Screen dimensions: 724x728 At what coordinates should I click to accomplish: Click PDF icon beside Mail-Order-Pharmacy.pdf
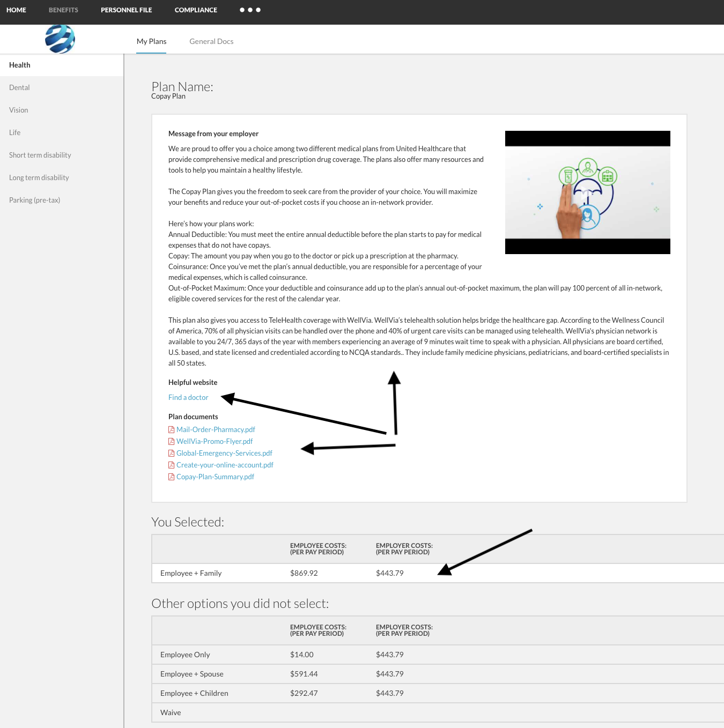(172, 429)
